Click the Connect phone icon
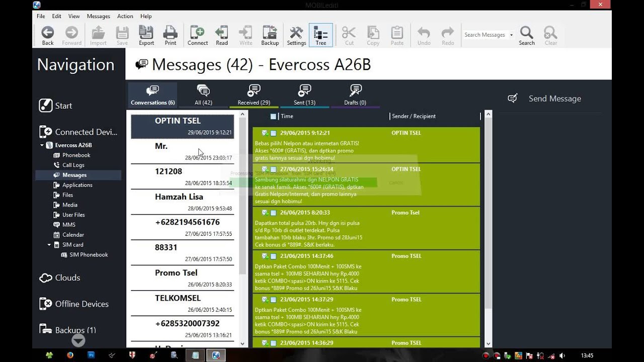 click(198, 35)
